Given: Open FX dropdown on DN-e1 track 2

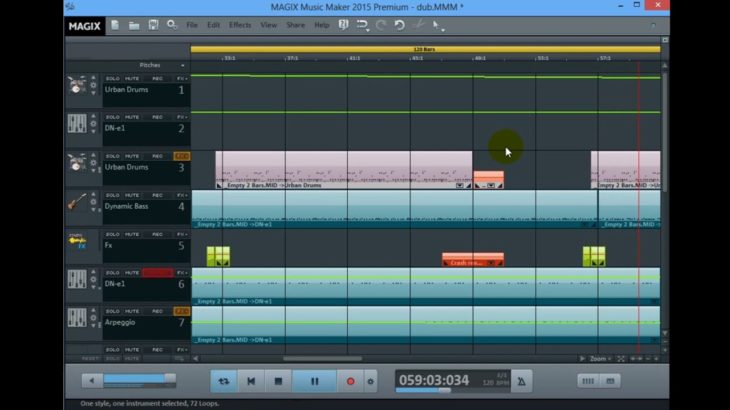Looking at the screenshot, I should tap(182, 117).
